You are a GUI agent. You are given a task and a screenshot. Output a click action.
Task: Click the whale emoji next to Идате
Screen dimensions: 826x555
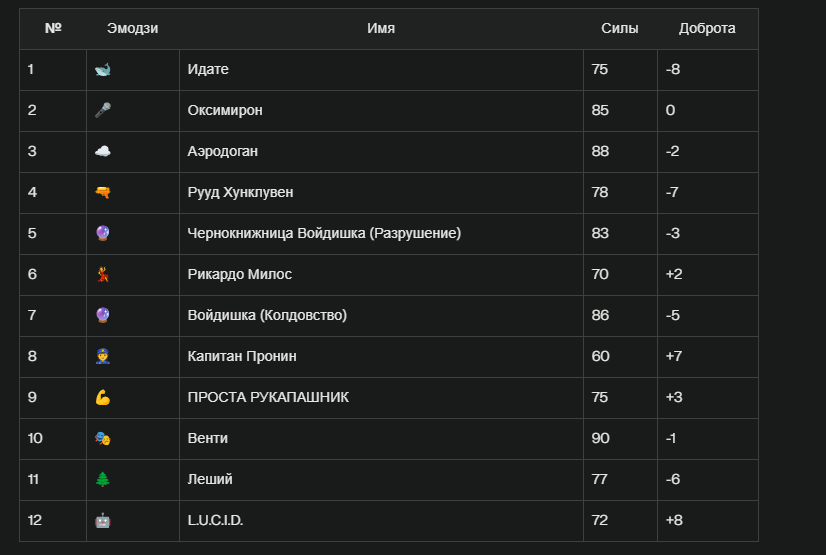point(103,70)
